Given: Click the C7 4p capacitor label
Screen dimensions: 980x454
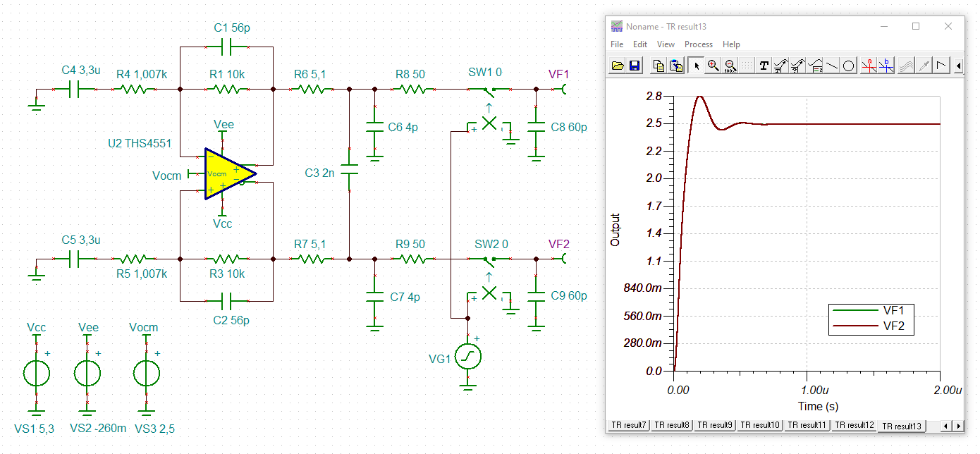Looking at the screenshot, I should (x=405, y=297).
